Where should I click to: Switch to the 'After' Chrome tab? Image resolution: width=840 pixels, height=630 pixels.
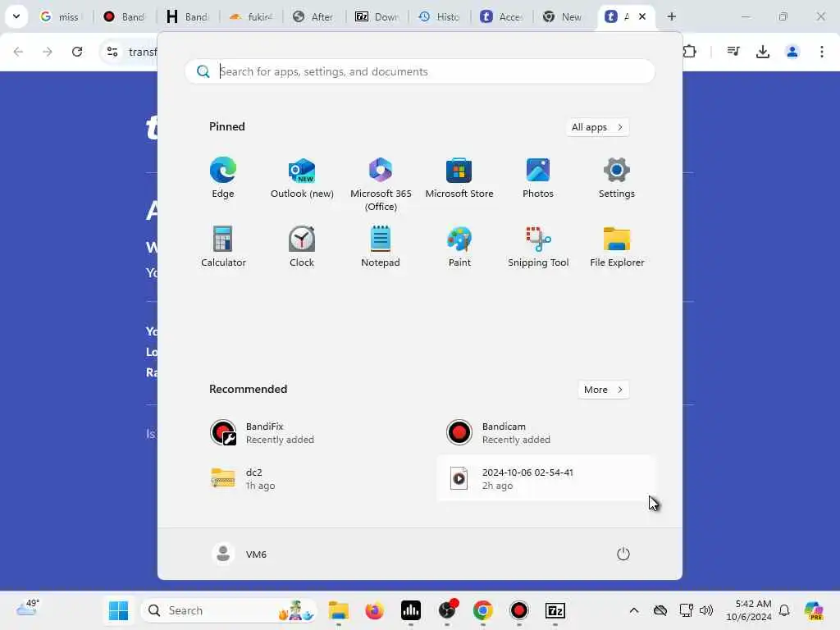(x=314, y=16)
